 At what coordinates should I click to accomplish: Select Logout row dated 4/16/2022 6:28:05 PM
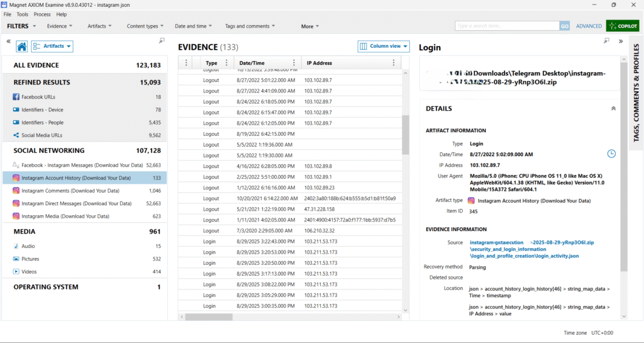[290, 166]
